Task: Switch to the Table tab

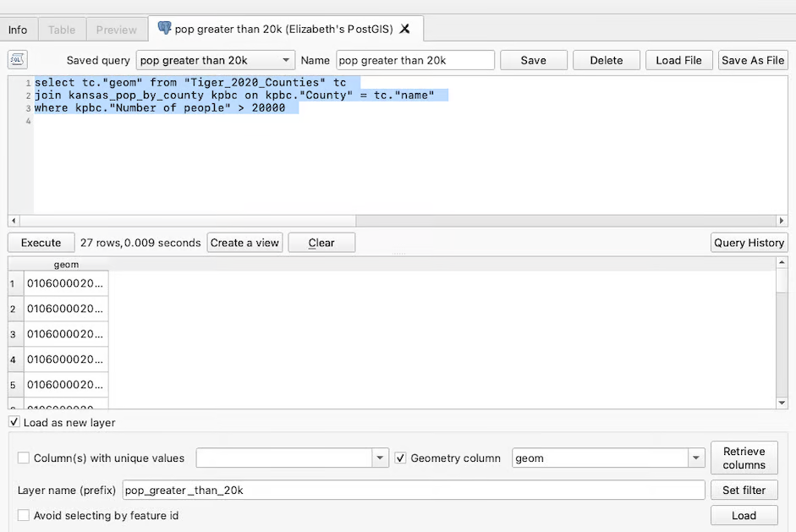Action: point(62,30)
